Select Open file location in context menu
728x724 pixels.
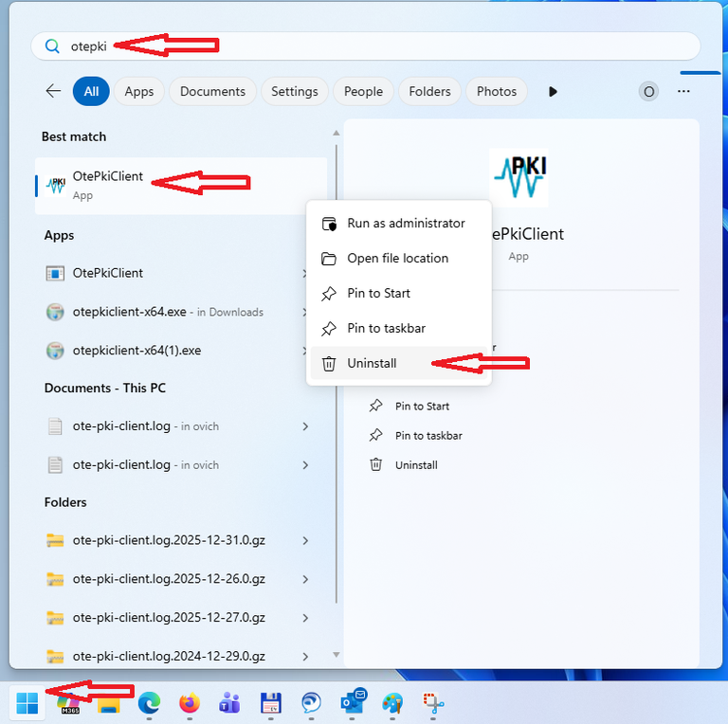tap(397, 259)
